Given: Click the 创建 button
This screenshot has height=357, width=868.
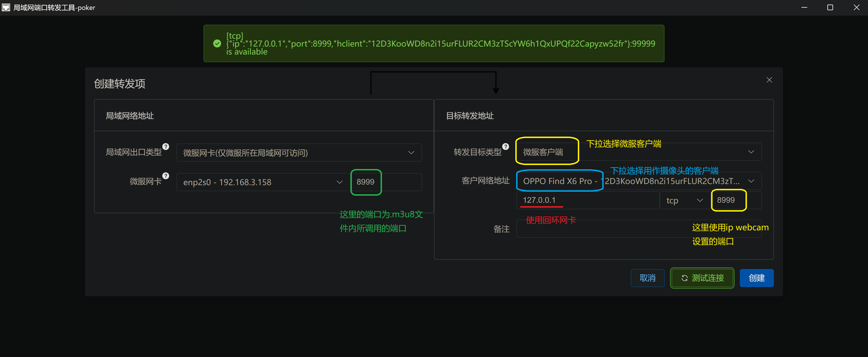Looking at the screenshot, I should click(x=757, y=278).
